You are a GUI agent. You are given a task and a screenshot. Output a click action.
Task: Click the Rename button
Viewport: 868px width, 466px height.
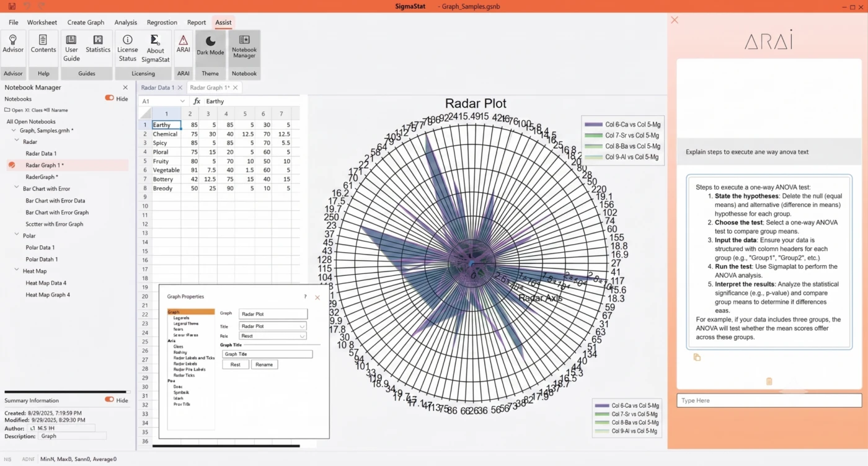(x=264, y=364)
